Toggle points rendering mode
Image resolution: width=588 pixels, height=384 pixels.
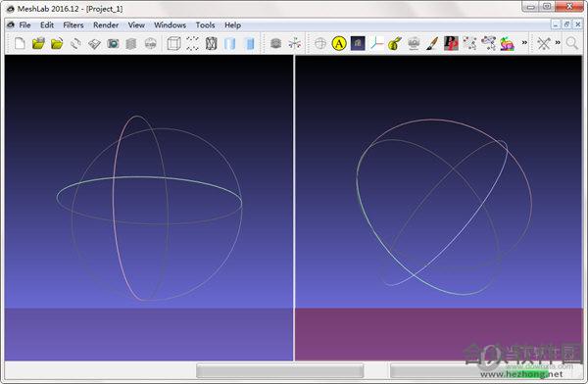tap(192, 43)
